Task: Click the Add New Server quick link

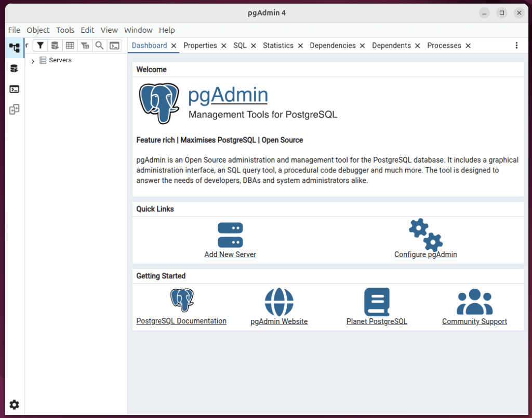Action: tap(230, 254)
